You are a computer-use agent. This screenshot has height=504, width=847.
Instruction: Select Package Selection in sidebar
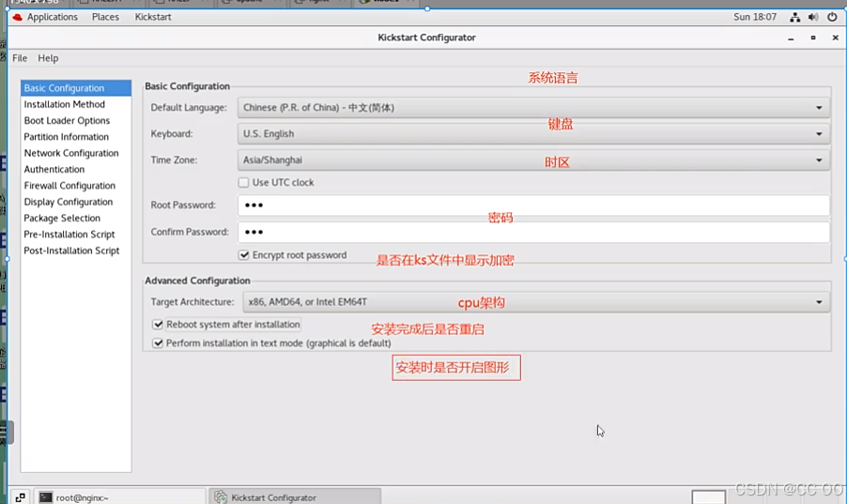point(76,218)
